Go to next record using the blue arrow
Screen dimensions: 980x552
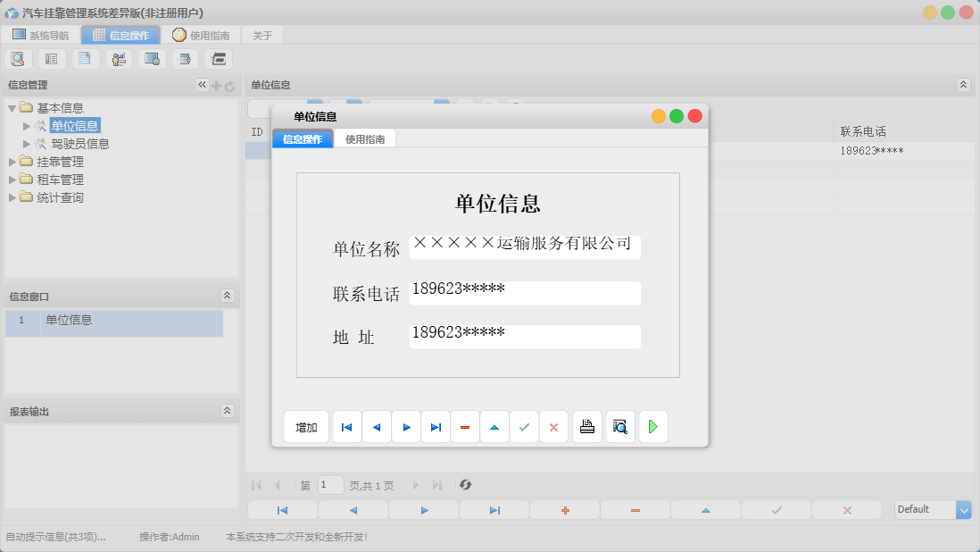[x=406, y=426]
